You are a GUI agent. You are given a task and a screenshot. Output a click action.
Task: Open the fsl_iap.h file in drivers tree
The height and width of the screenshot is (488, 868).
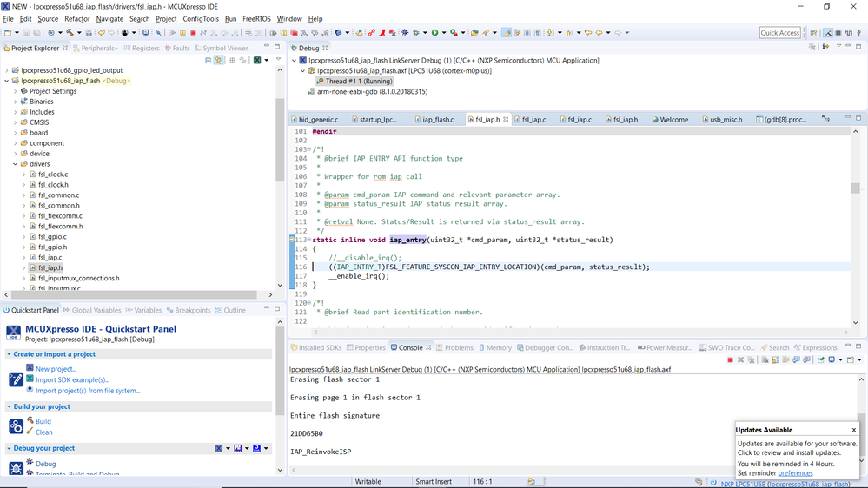point(50,268)
